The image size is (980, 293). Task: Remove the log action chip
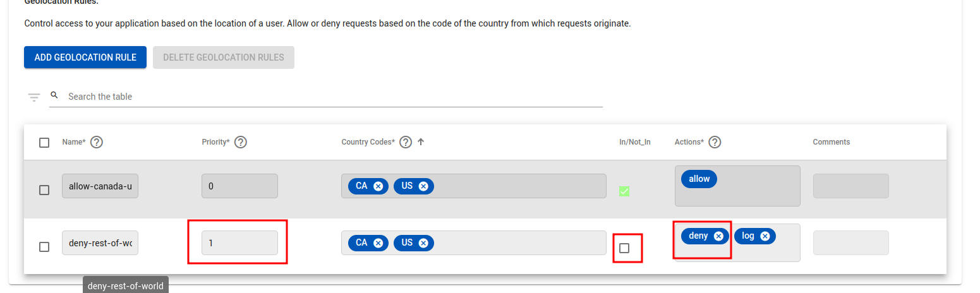click(765, 236)
